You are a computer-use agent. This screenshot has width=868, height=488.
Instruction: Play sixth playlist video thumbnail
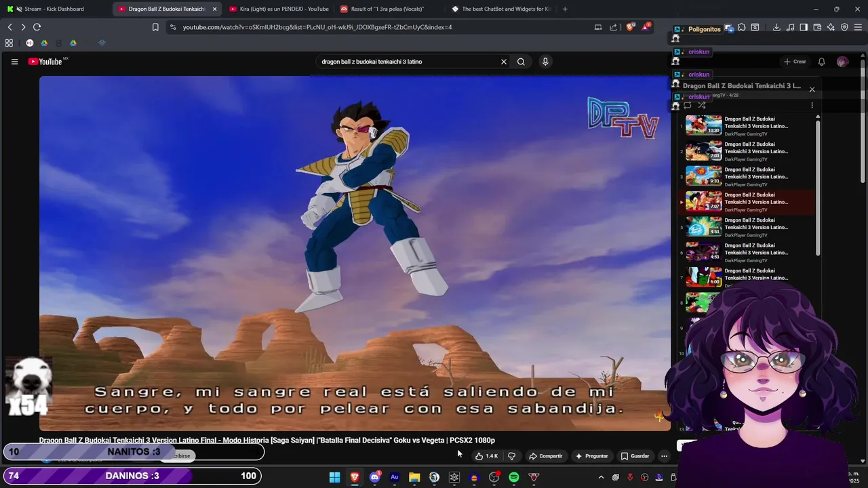pyautogui.click(x=703, y=251)
